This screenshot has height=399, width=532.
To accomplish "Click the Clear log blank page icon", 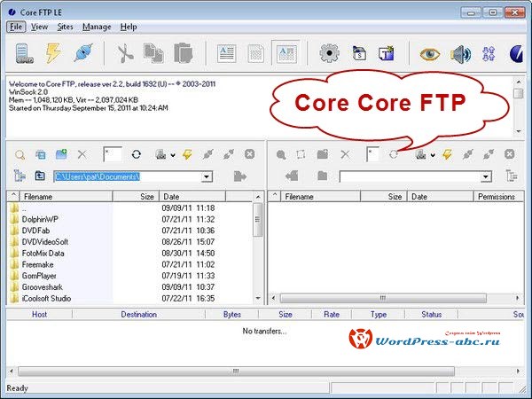I will click(256, 53).
